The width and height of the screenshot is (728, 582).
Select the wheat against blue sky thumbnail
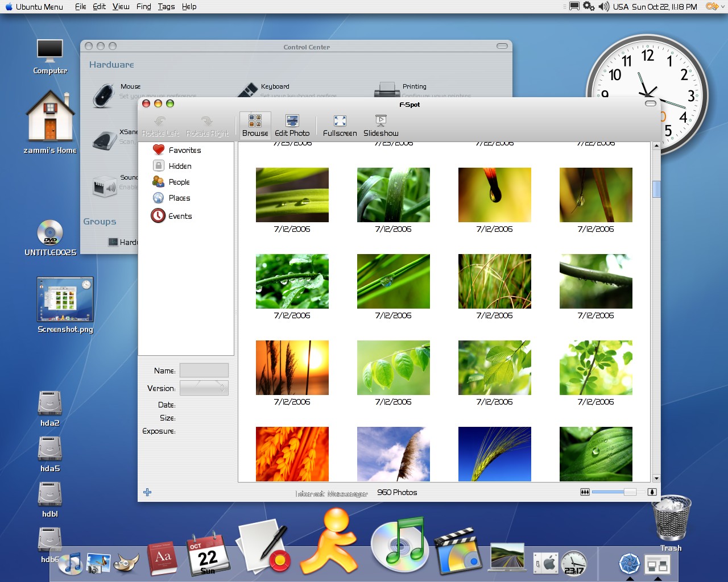(x=495, y=454)
